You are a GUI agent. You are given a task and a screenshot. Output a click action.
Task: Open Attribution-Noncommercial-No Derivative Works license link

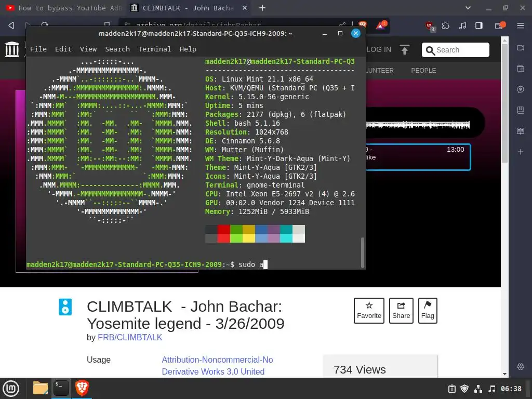(217, 366)
